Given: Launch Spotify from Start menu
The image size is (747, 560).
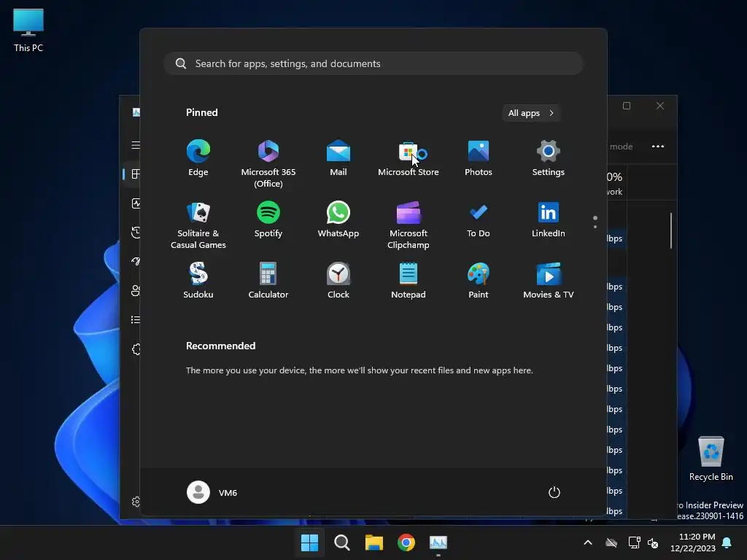Looking at the screenshot, I should (268, 219).
